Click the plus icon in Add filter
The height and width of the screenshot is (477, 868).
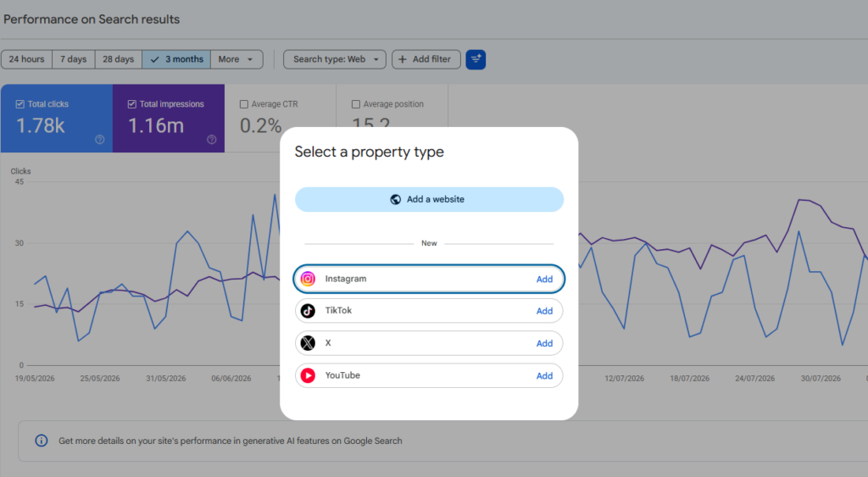pos(403,59)
